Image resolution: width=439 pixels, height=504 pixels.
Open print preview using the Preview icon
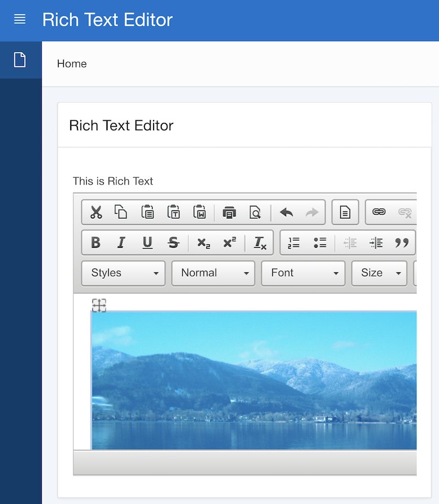255,212
